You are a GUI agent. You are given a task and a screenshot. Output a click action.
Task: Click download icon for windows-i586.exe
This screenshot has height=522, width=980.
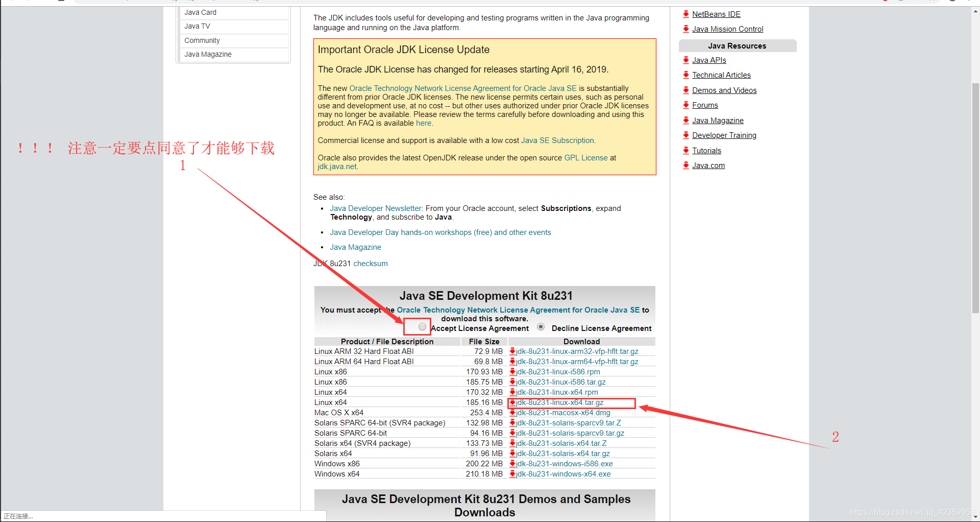coord(512,464)
